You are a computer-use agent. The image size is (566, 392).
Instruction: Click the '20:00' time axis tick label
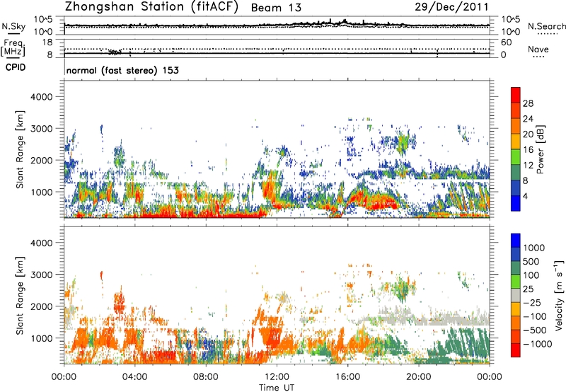pyautogui.click(x=419, y=377)
